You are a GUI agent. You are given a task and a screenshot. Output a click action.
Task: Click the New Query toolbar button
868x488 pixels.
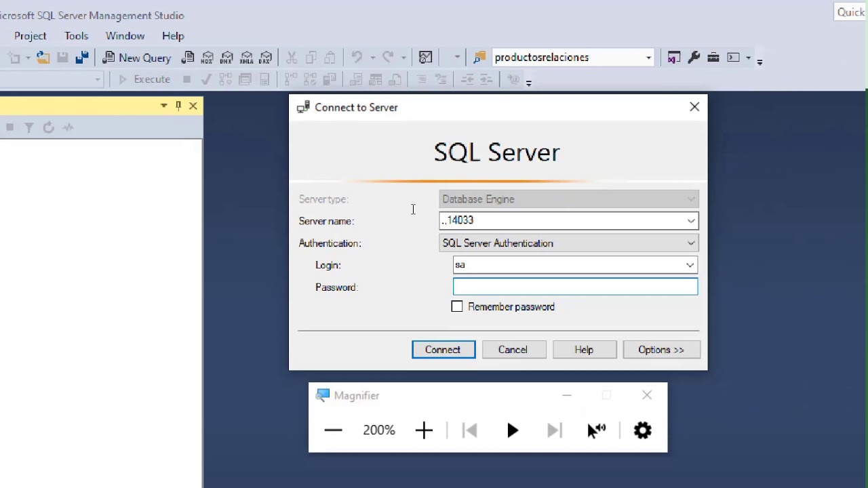(x=136, y=58)
